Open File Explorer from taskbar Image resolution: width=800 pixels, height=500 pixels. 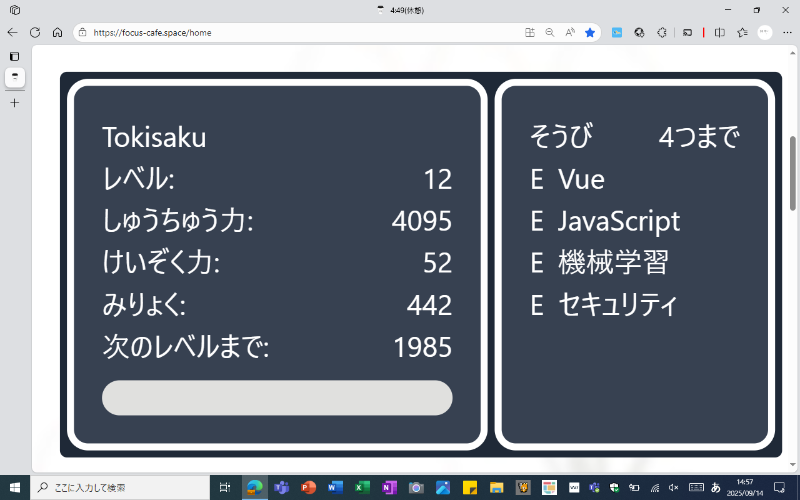[x=496, y=488]
